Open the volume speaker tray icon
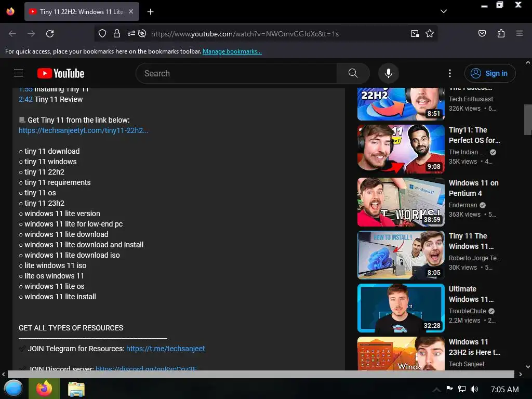The width and height of the screenshot is (532, 399). coord(474,389)
